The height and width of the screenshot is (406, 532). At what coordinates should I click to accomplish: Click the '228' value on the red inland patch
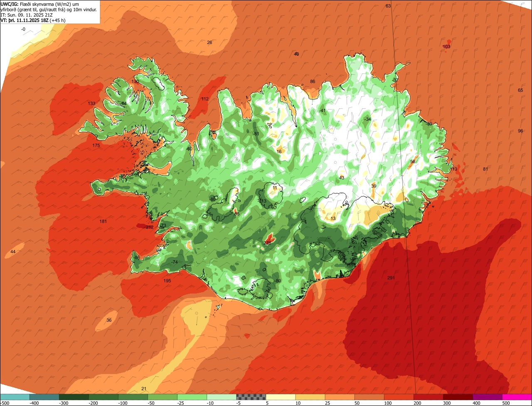(x=268, y=243)
